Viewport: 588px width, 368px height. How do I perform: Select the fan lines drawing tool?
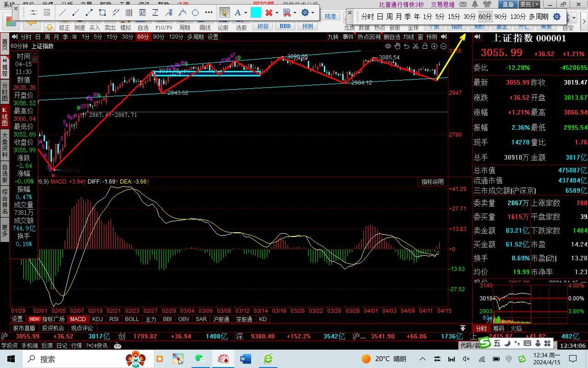(x=169, y=13)
